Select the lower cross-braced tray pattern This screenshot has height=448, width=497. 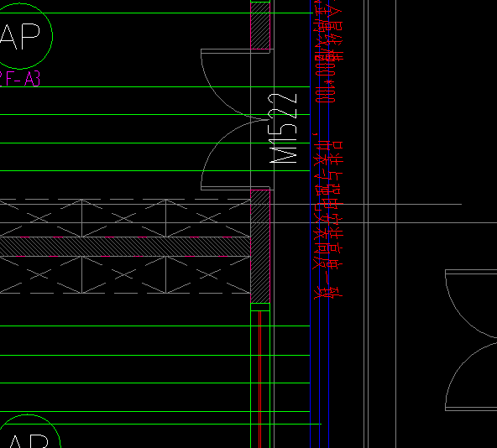pos(125,274)
